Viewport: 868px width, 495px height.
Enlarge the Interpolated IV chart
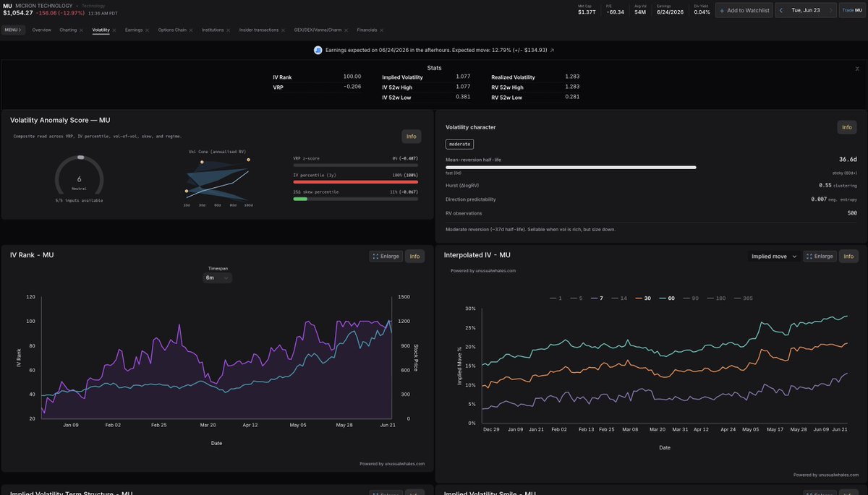pyautogui.click(x=820, y=256)
